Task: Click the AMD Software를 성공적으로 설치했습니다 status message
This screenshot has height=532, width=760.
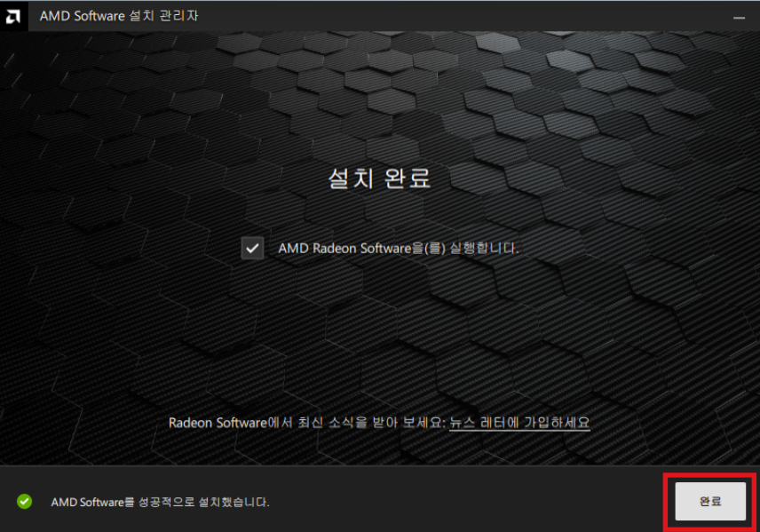Action: pos(160,502)
